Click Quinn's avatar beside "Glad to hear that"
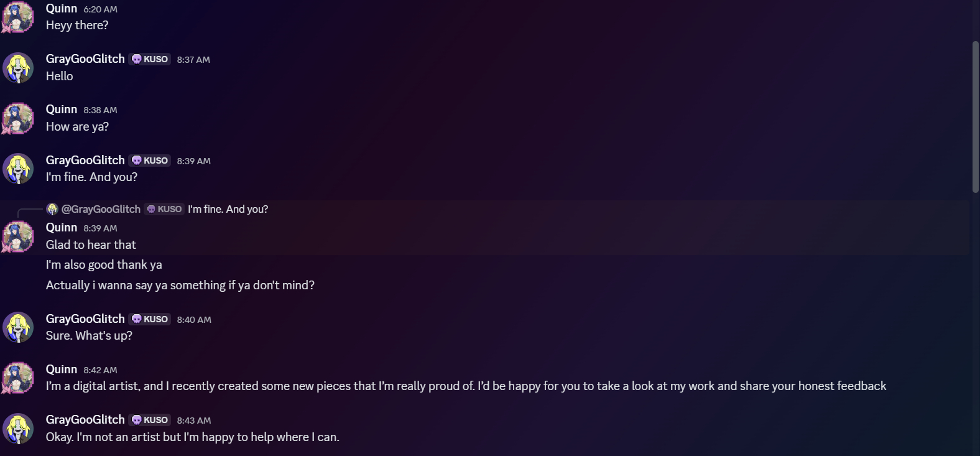Screen dimensions: 980x456 point(18,236)
